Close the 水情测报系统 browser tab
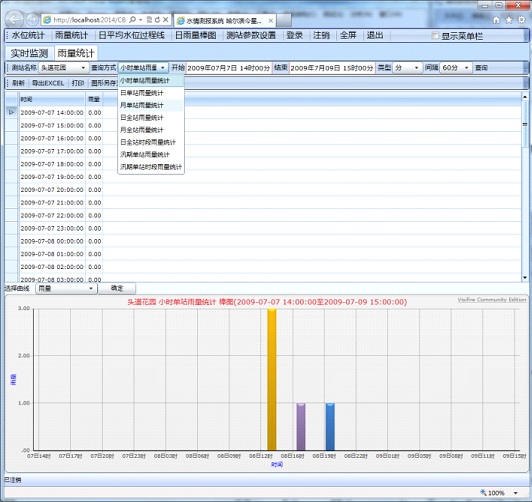The width and height of the screenshot is (532, 502). coord(271,21)
